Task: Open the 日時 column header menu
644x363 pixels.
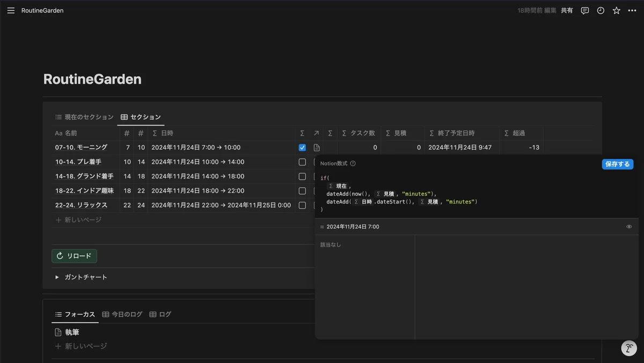Action: tap(221, 133)
